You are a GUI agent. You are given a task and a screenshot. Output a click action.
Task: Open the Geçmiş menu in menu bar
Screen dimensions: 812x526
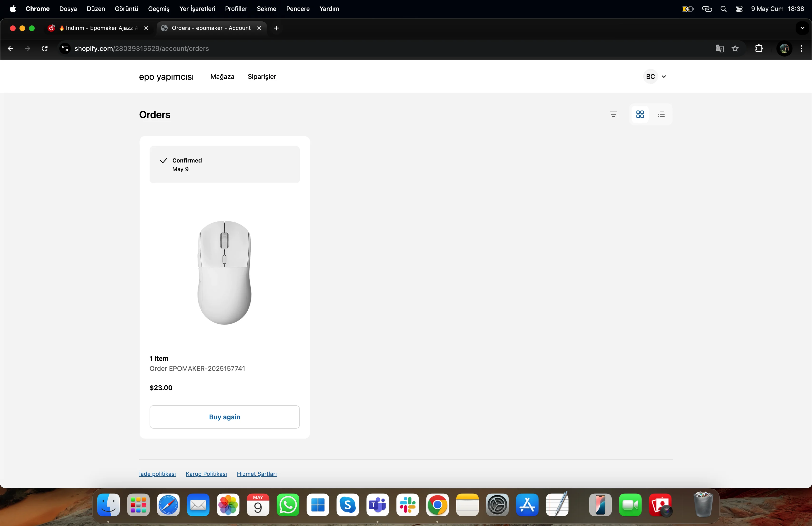point(159,9)
